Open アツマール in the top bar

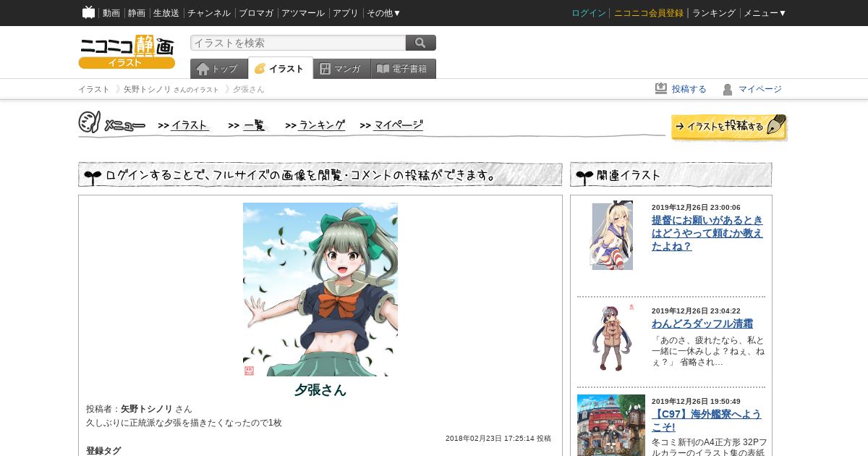(x=303, y=13)
